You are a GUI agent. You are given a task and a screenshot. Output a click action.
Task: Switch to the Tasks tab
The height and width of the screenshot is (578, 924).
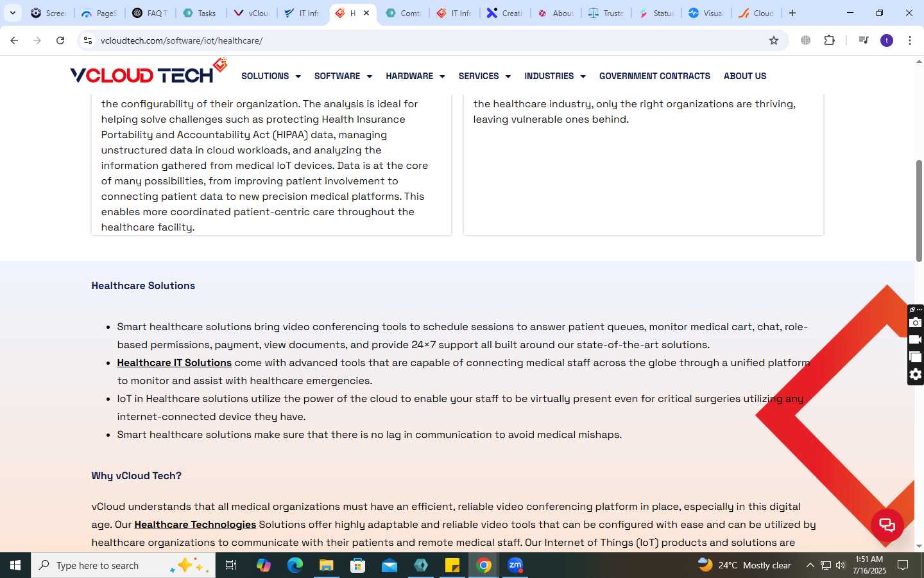coord(200,13)
